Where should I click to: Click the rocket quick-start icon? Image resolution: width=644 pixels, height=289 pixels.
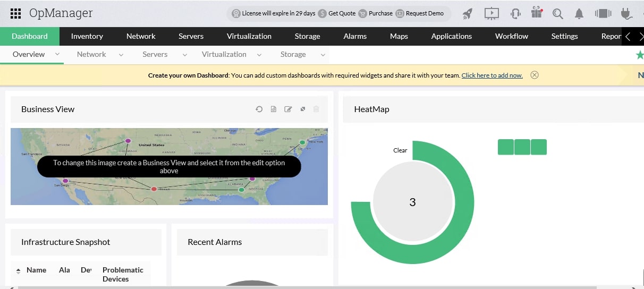click(x=467, y=13)
